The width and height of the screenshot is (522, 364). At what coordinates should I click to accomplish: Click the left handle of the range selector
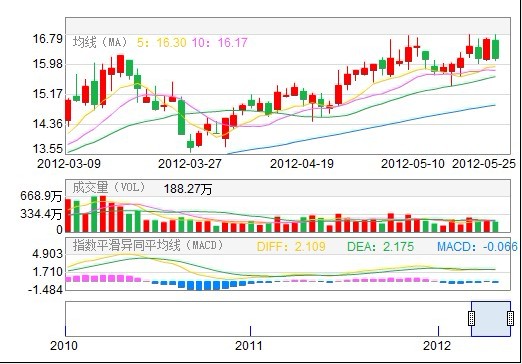pos(471,319)
